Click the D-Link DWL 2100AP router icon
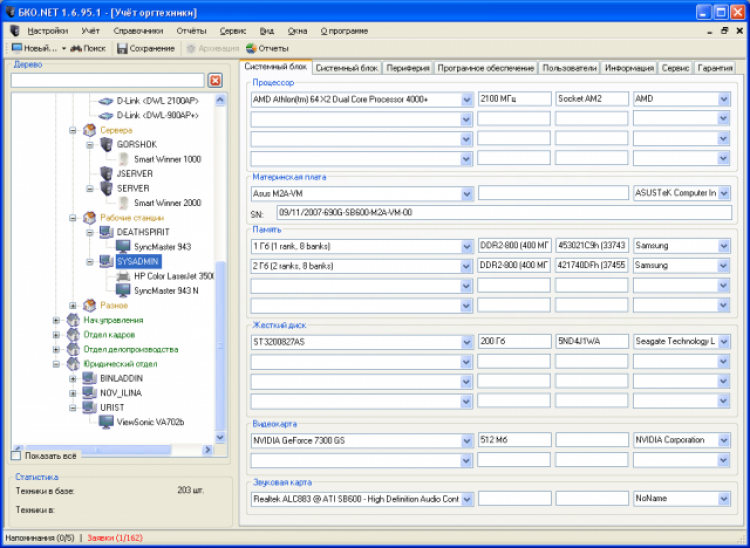Screen dimensions: 750x548 106,101
